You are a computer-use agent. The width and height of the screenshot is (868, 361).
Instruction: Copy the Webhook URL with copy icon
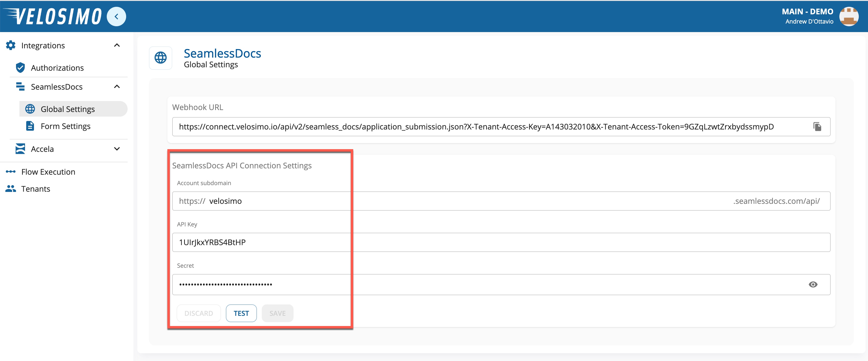817,127
